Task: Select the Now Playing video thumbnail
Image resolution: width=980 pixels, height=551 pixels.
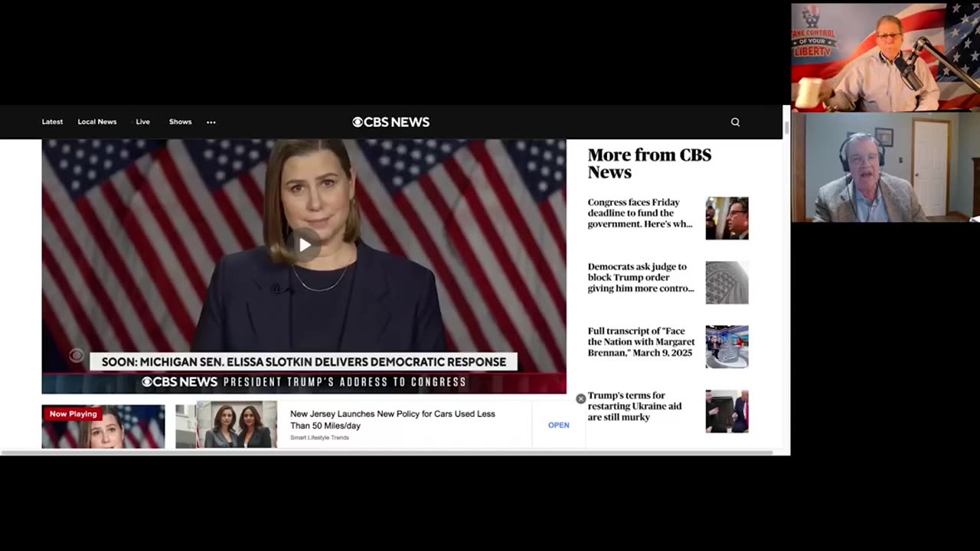Action: pyautogui.click(x=103, y=426)
